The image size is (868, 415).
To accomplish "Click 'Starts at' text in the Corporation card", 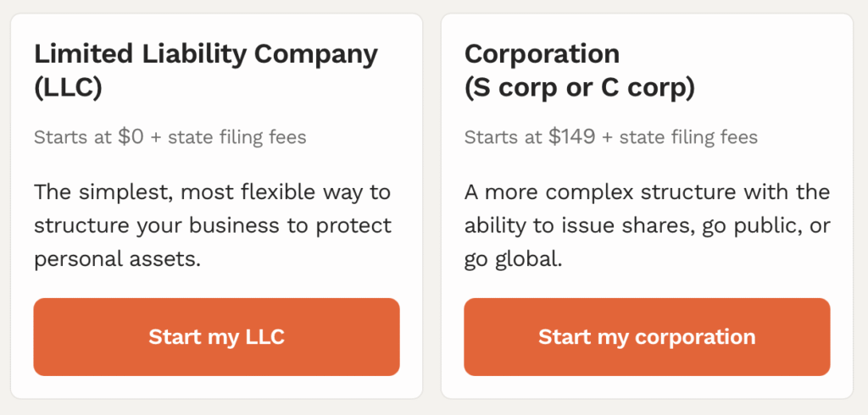I will click(x=504, y=136).
